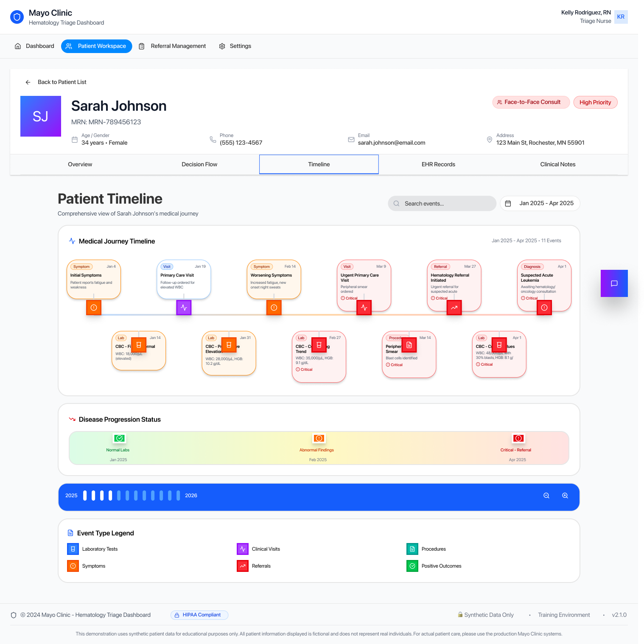Open the Jan 2025 - Apr 2025 date range picker
This screenshot has width=644, height=644.
(x=540, y=203)
